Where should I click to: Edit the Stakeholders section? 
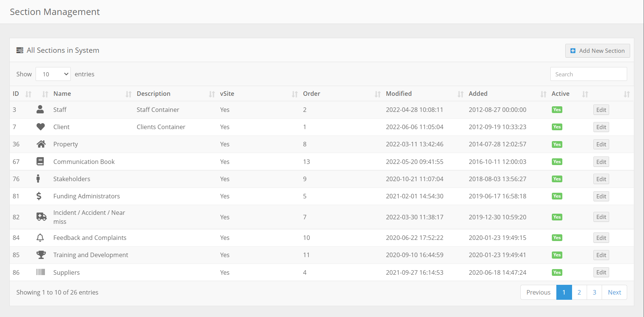click(x=601, y=179)
